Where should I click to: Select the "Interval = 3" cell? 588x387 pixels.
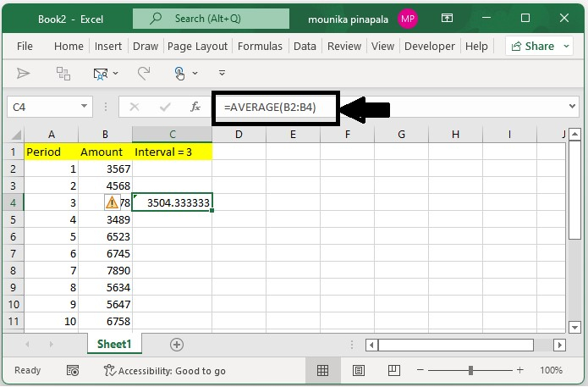172,152
